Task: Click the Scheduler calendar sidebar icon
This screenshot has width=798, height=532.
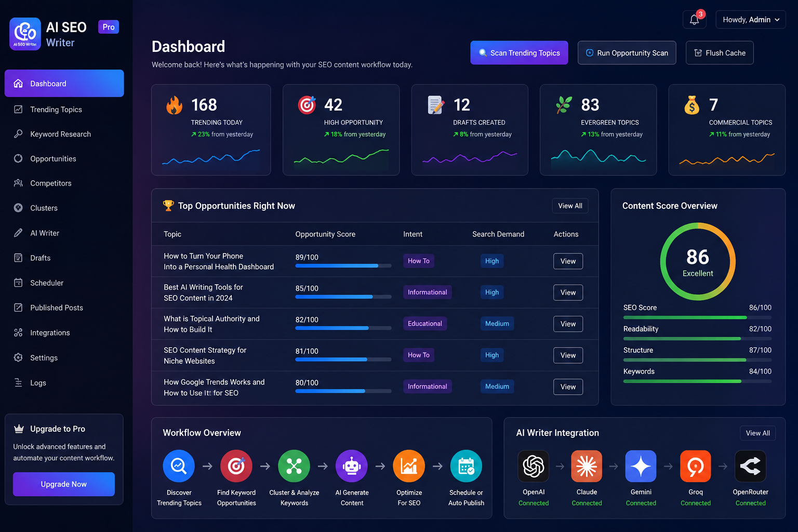Action: (x=18, y=283)
